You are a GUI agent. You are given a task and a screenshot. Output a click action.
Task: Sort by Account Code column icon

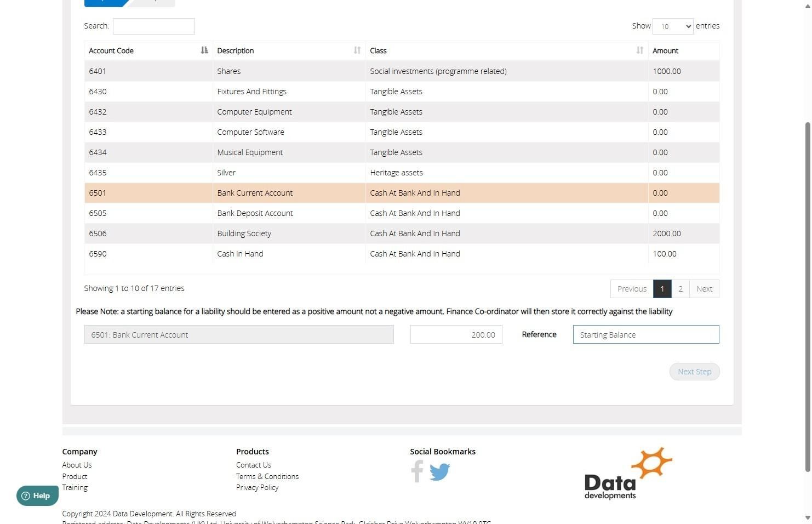204,50
